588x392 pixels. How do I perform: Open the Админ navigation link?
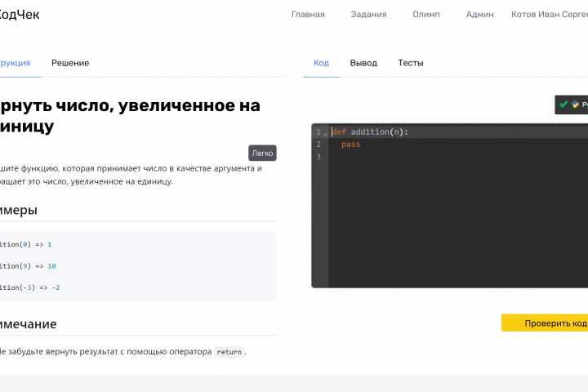tap(479, 14)
